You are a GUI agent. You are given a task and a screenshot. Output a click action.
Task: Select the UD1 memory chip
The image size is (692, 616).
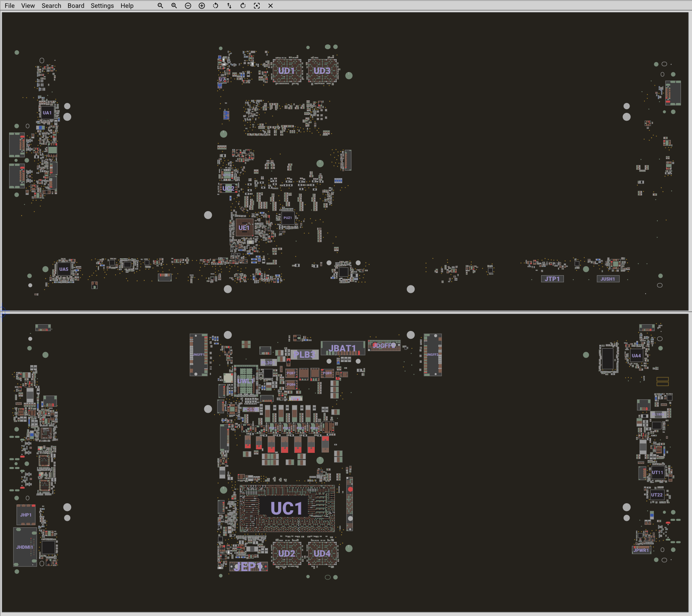(286, 71)
